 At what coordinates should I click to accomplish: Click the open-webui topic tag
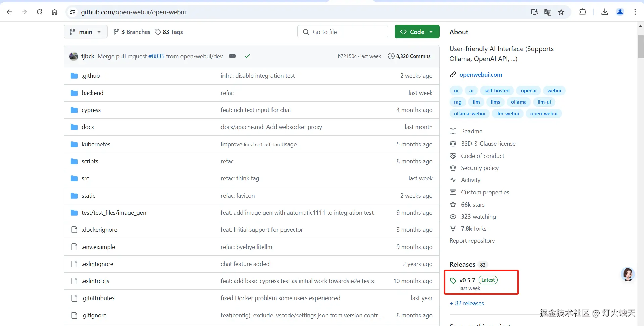[x=544, y=114]
